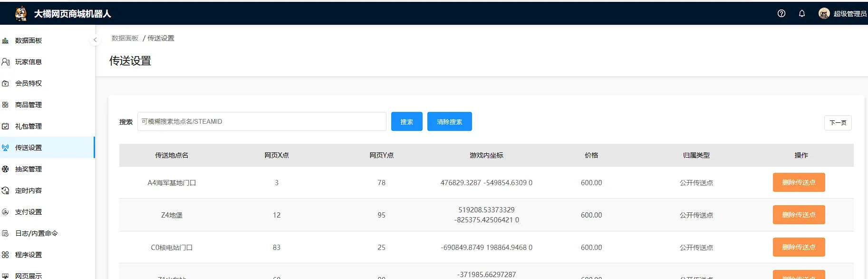Viewport: 868px width, 279px height.
Task: Open 会员特权 menu item
Action: [29, 83]
